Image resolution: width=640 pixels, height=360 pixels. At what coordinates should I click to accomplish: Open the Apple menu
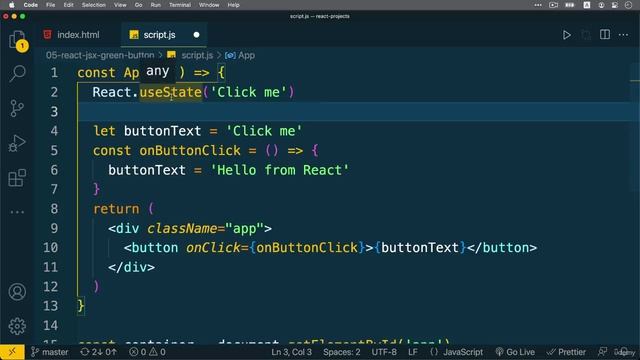click(11, 5)
